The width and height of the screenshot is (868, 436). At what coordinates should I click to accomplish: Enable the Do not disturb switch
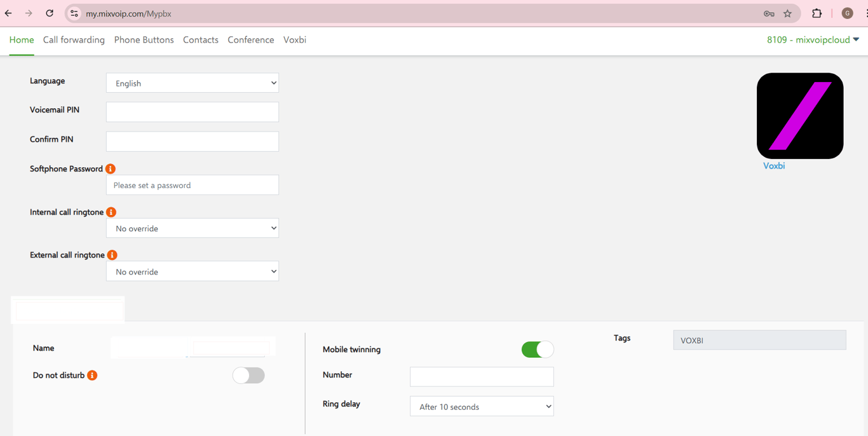pos(248,376)
